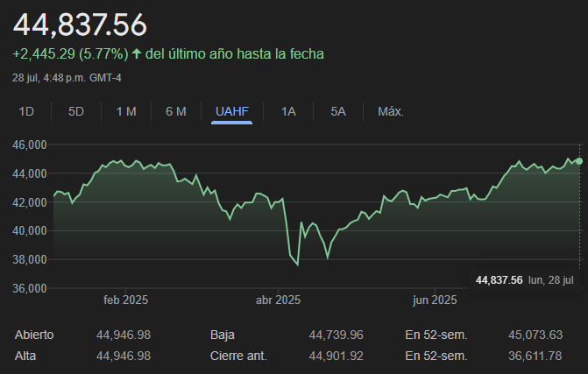Screen dimensions: 588x374
Task: Click the large 44,837.56 price heading
Action: click(80, 25)
